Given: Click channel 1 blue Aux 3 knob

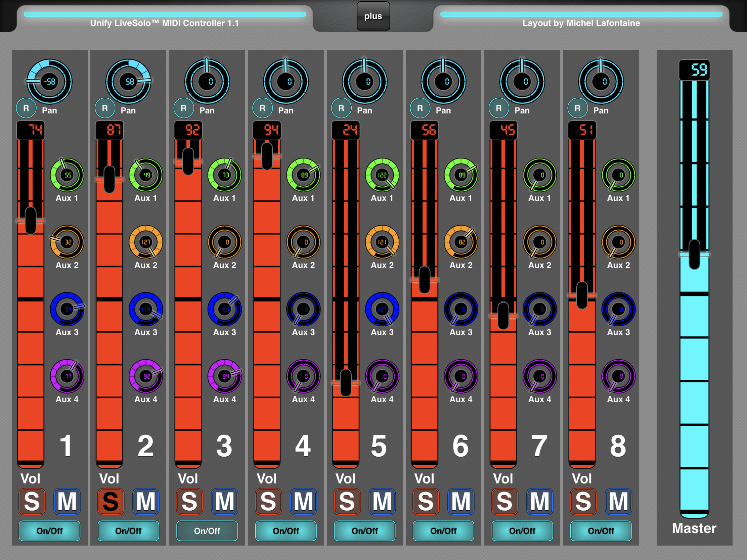Looking at the screenshot, I should [x=67, y=309].
